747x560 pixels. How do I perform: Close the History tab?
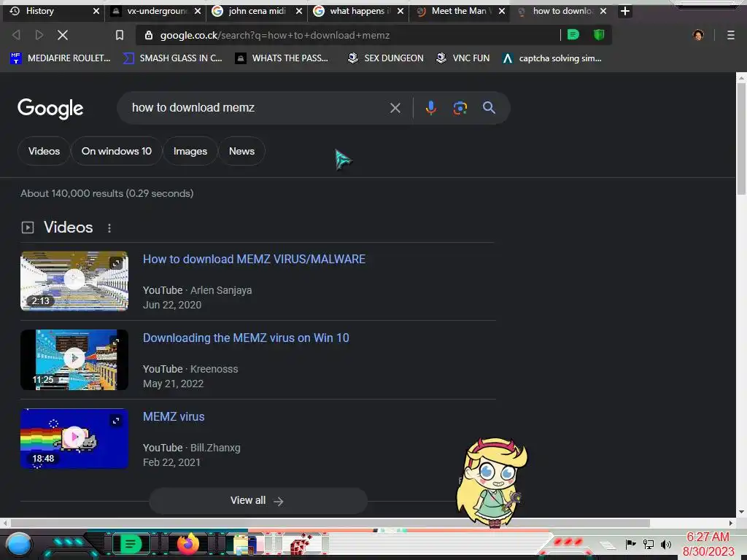click(96, 11)
